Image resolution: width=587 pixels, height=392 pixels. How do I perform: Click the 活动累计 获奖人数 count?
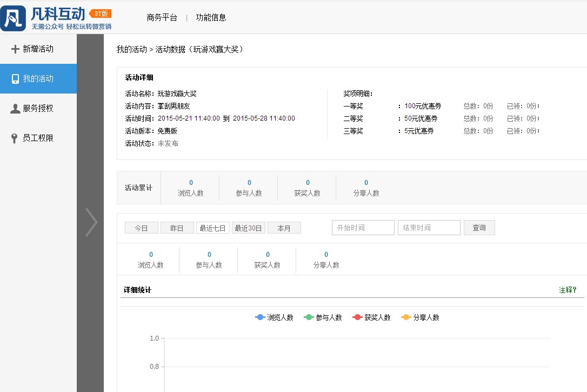308,183
